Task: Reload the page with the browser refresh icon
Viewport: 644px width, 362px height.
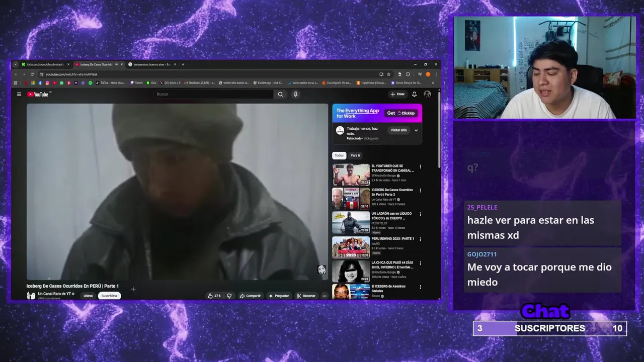Action: (x=32, y=74)
